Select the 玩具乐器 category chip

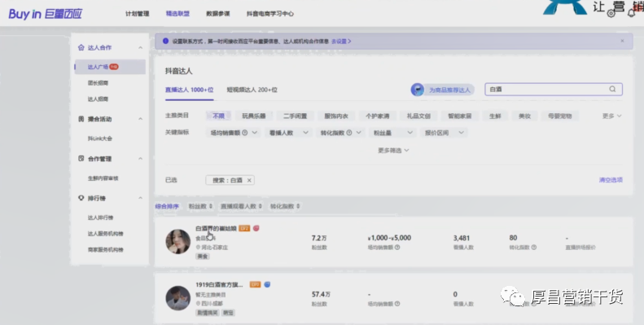(254, 116)
